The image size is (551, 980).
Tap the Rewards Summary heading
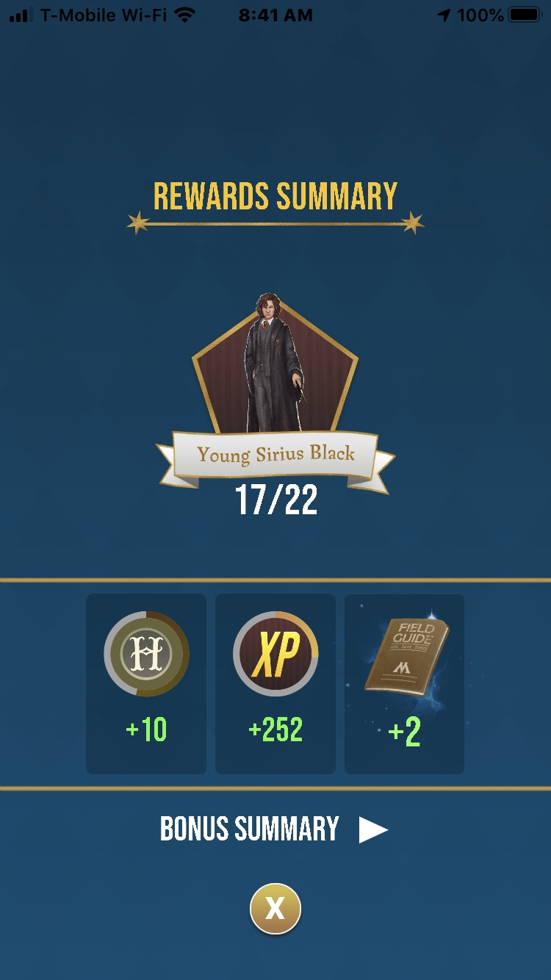click(x=275, y=196)
